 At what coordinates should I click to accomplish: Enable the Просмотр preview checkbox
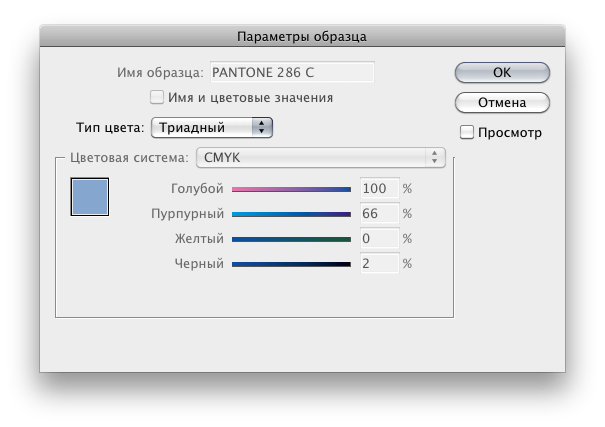[x=466, y=132]
